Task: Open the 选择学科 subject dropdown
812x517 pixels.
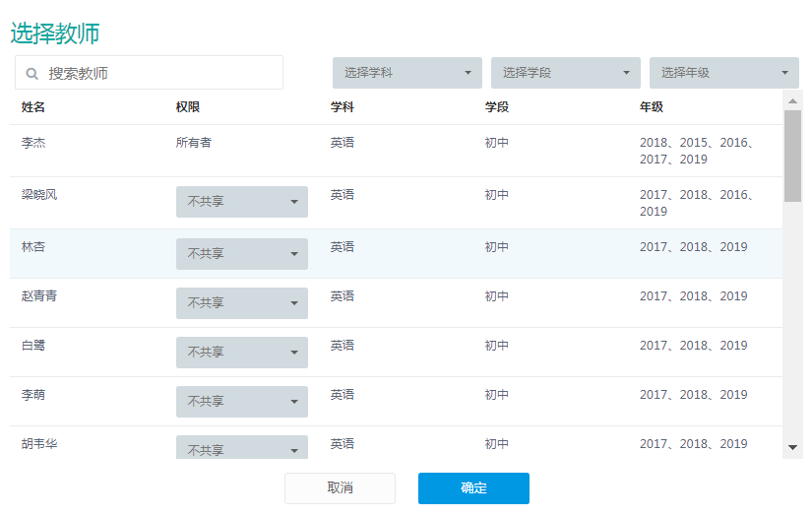Action: point(407,73)
